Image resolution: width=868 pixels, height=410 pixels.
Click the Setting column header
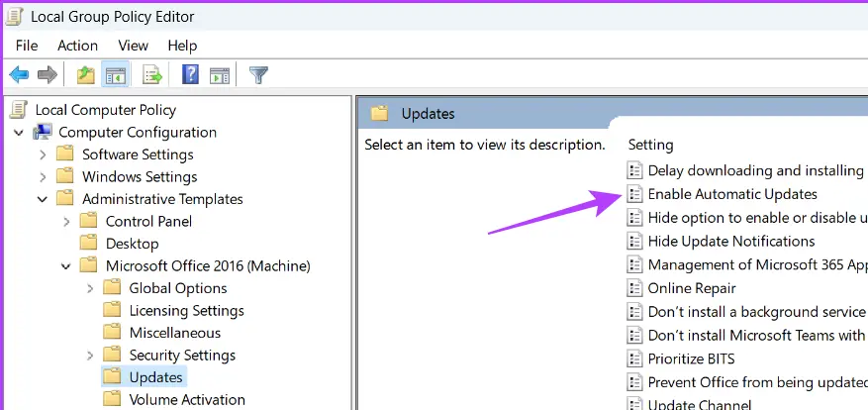coord(650,145)
